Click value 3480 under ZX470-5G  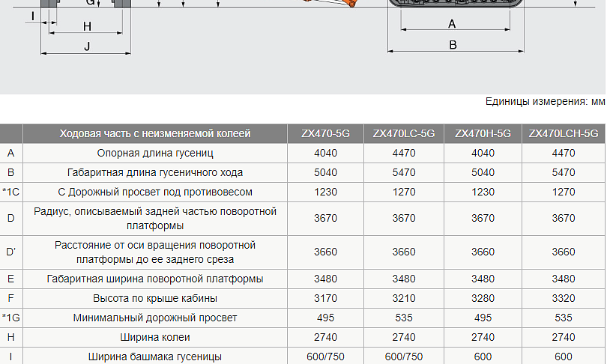325,279
